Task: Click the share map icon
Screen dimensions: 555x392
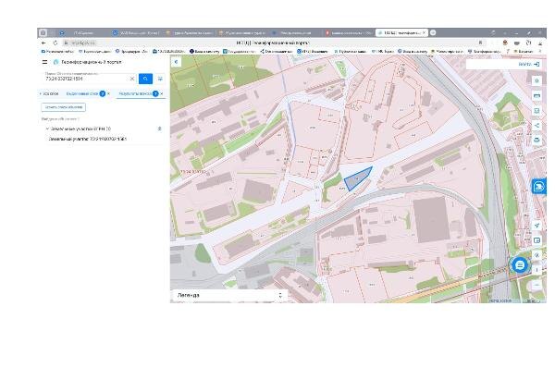Action: pos(536,125)
